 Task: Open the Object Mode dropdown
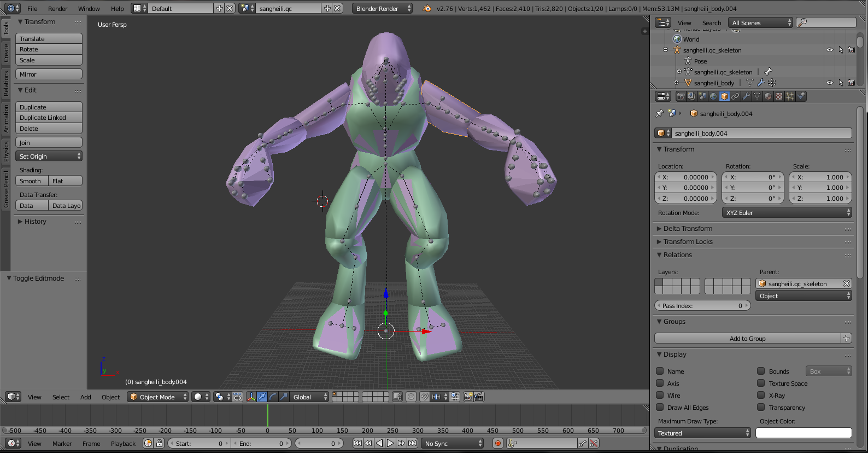(157, 397)
